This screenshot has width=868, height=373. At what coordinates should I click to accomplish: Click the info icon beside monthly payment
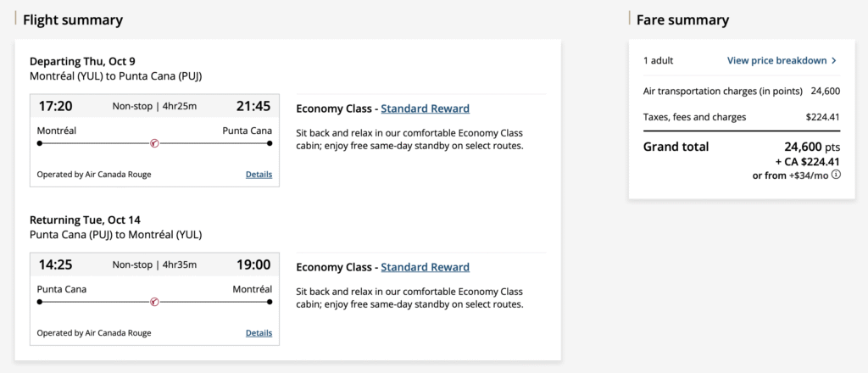coord(836,175)
